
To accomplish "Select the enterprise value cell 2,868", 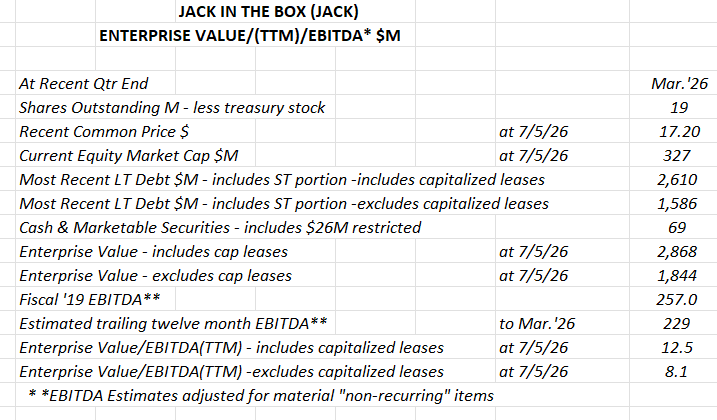I will [x=679, y=252].
